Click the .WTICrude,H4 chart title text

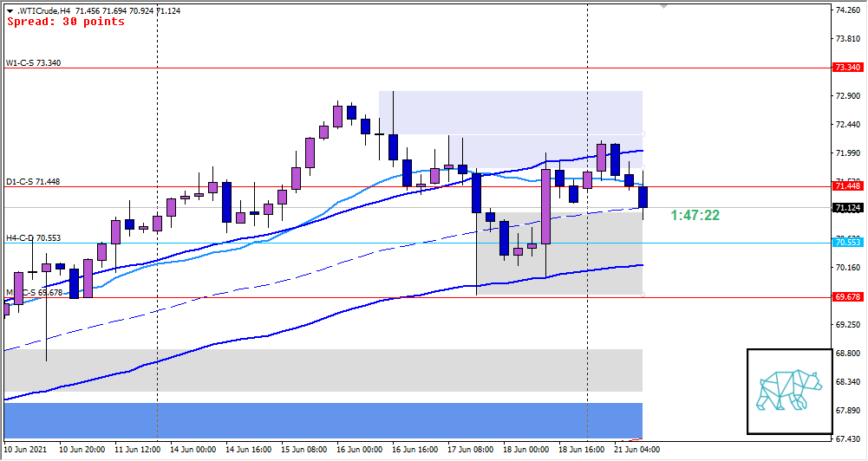pos(45,10)
